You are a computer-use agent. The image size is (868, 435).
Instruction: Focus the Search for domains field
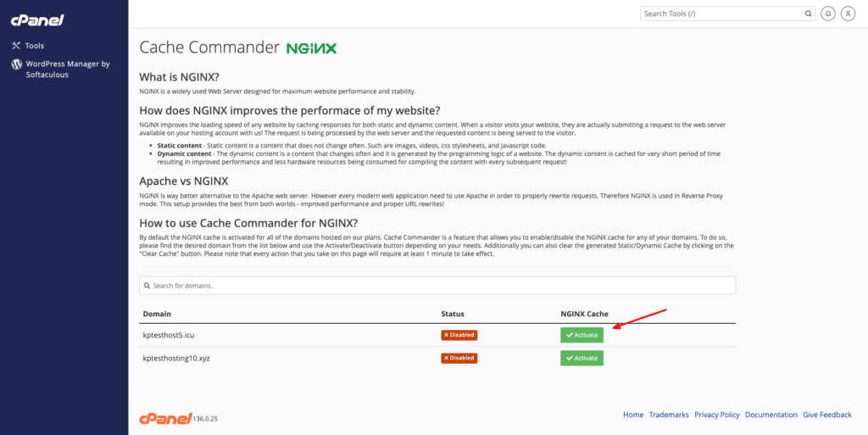coord(437,286)
